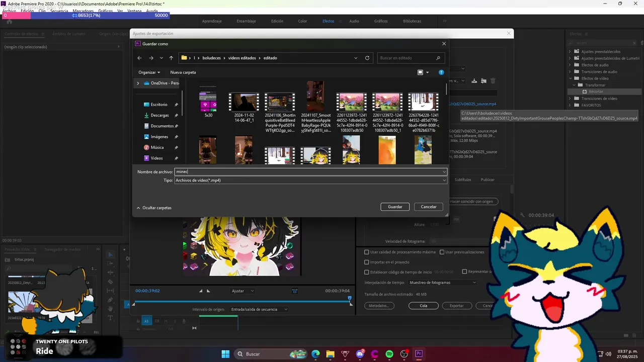The height and width of the screenshot is (362, 644).
Task: Collapse folders with Ocultar carpetas
Action: pyautogui.click(x=154, y=208)
